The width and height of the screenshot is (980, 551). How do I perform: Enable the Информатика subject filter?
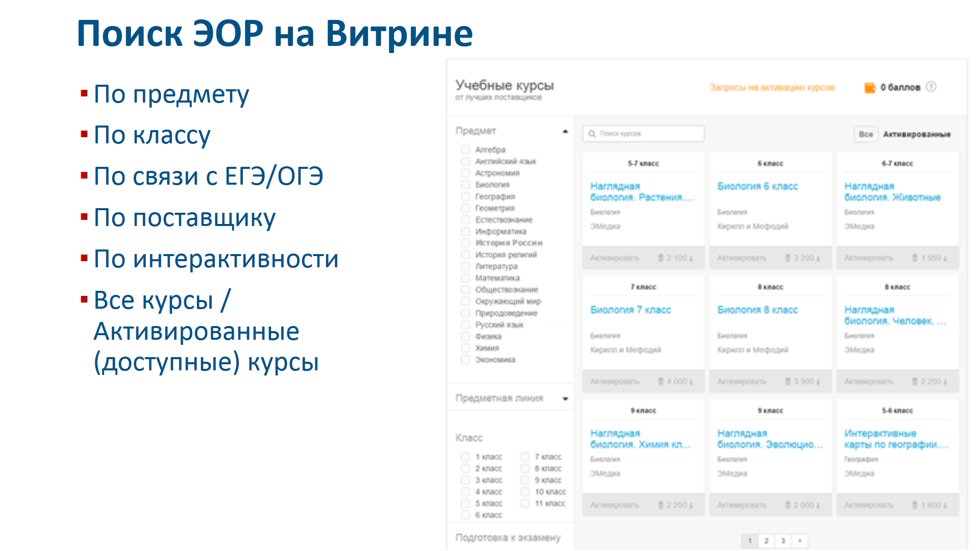pos(465,232)
